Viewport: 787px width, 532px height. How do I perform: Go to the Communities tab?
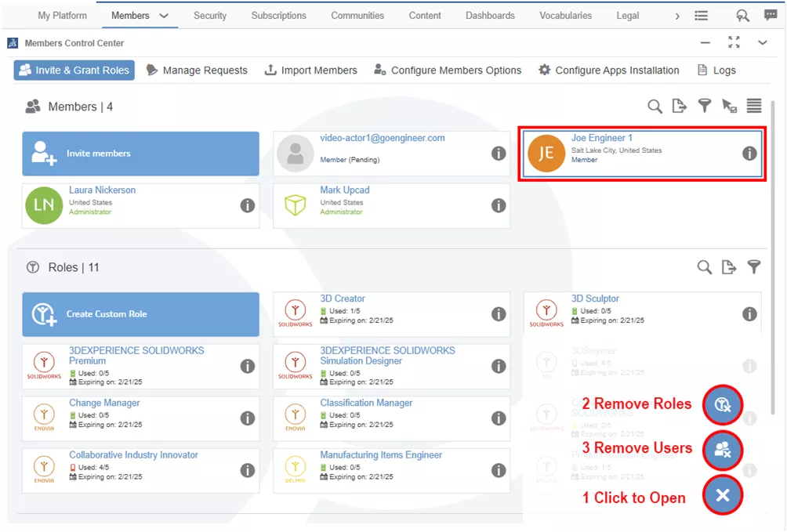click(x=357, y=16)
